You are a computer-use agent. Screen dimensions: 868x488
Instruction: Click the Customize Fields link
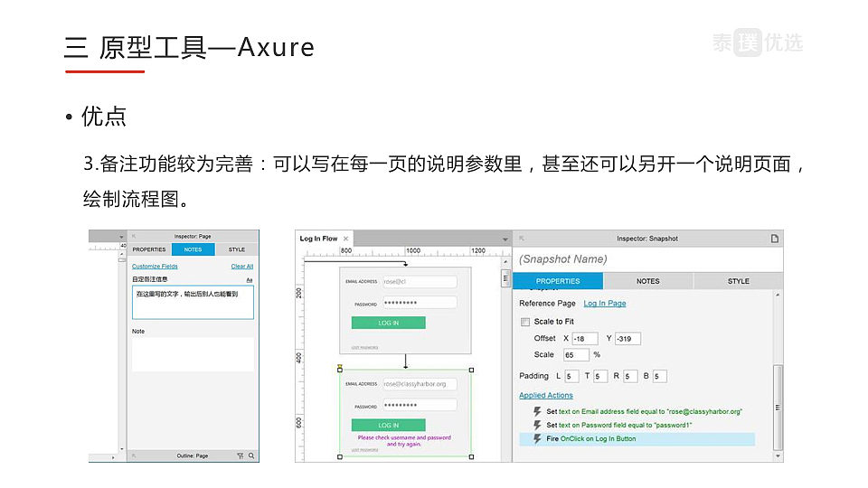click(155, 266)
